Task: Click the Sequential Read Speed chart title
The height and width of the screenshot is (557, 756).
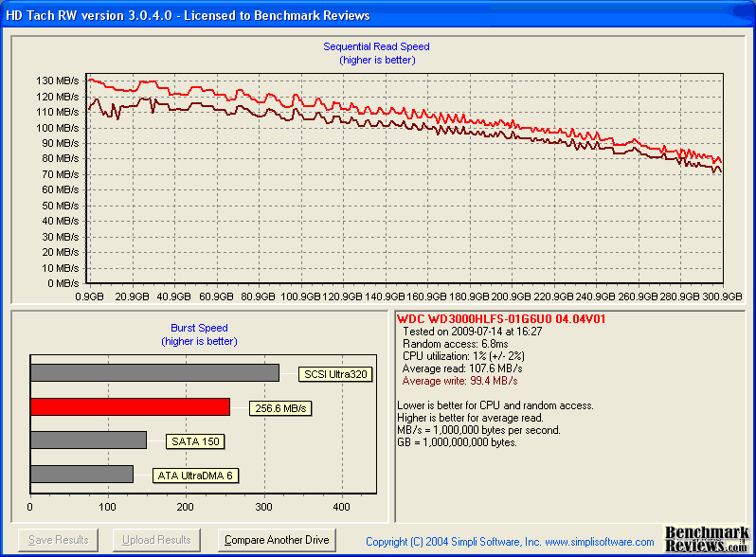Action: tap(376, 46)
